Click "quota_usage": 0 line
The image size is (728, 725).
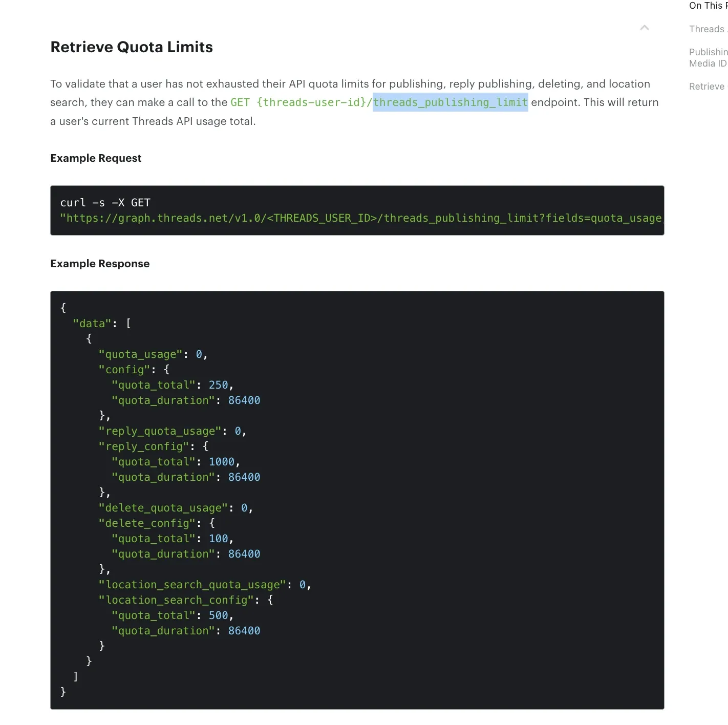[x=153, y=354]
